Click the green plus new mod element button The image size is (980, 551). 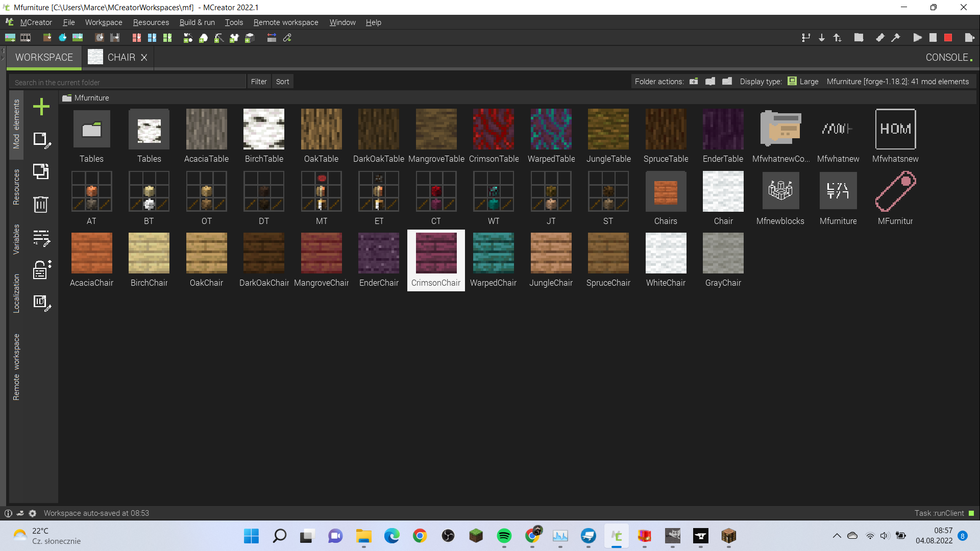point(41,107)
